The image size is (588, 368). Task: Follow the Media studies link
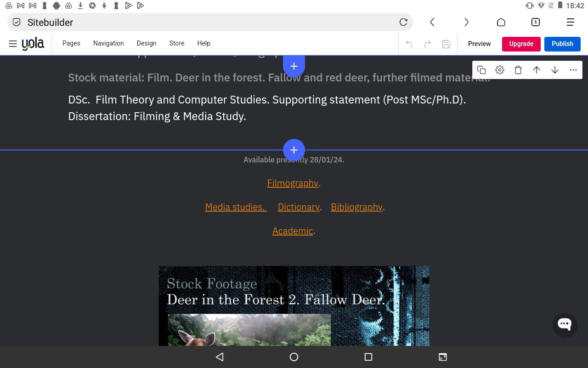coord(236,207)
